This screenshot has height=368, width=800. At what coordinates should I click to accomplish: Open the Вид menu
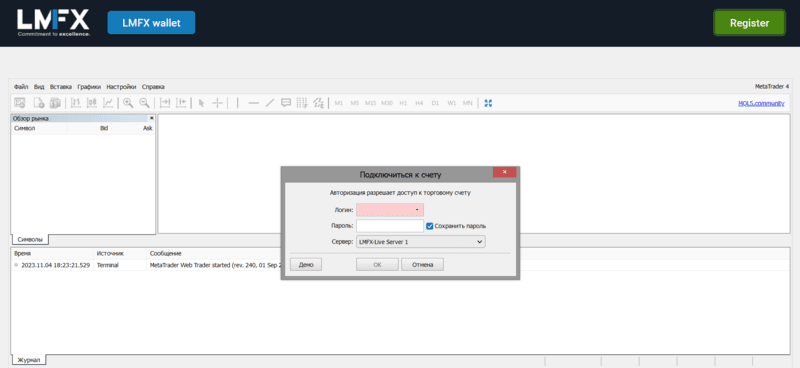click(39, 87)
